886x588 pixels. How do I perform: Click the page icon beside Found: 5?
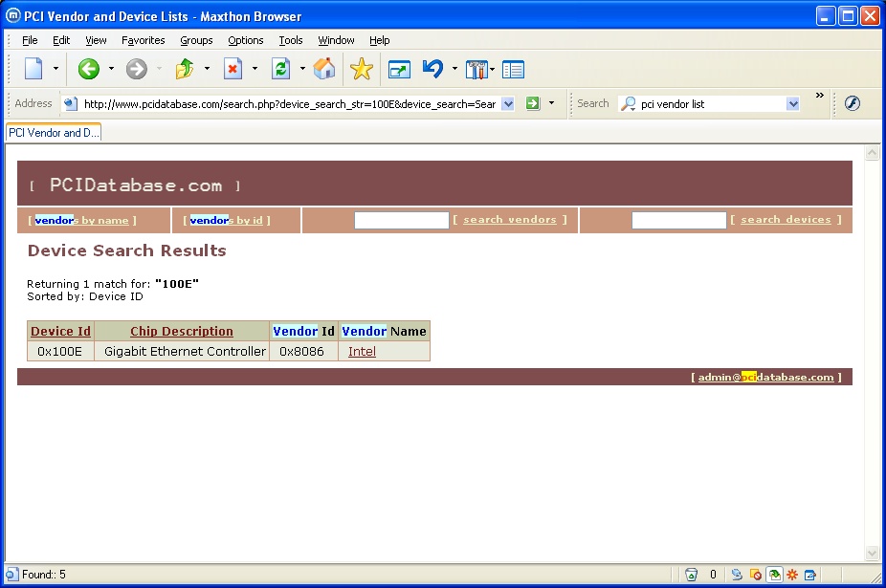(12, 575)
